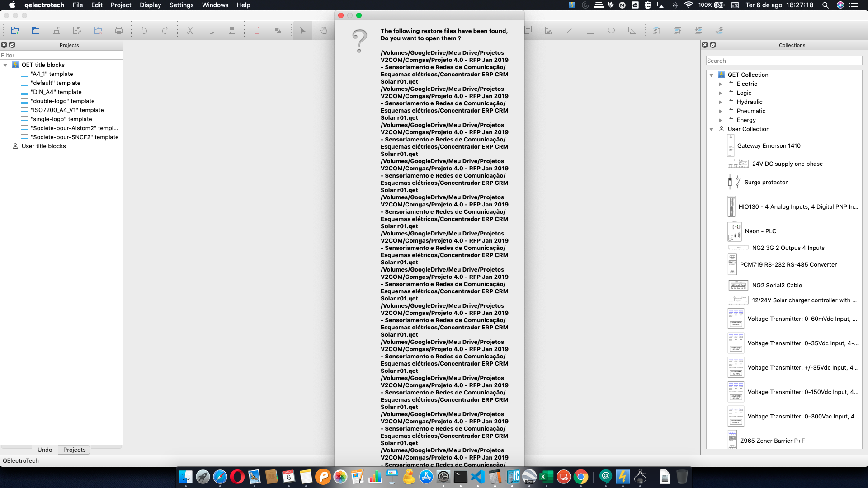
Task: Float the Collections panel with detach icon
Action: [713, 45]
